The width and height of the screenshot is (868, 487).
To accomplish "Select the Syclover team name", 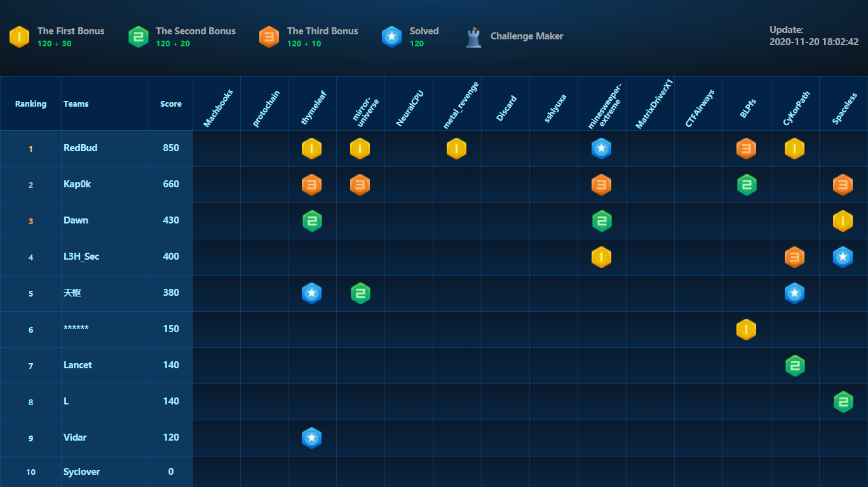I will (x=82, y=472).
